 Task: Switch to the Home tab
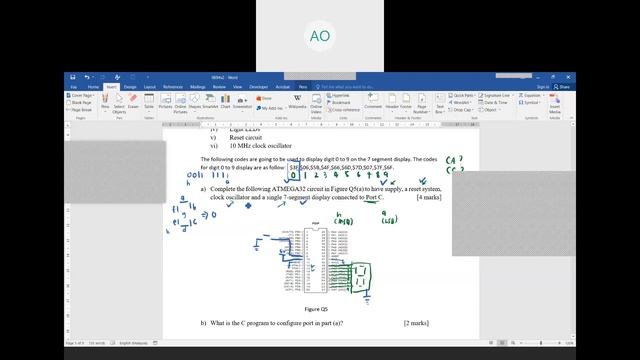[x=93, y=87]
